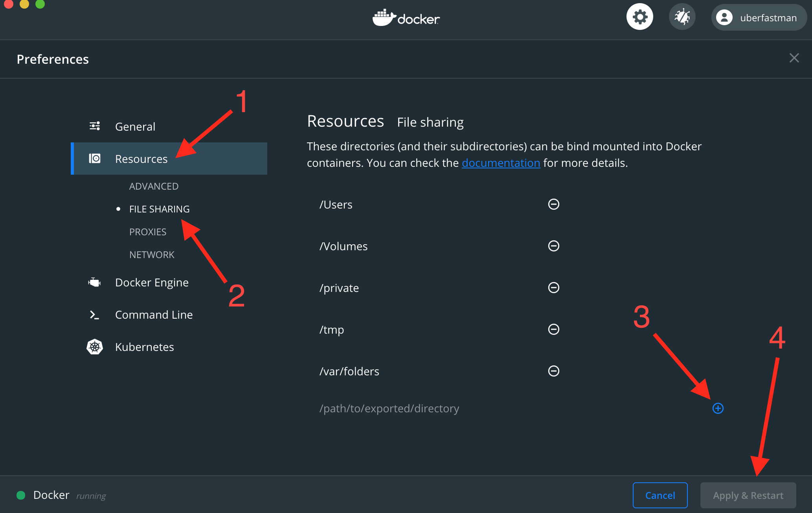Open Command Line preferences
The width and height of the screenshot is (812, 513).
tap(154, 315)
